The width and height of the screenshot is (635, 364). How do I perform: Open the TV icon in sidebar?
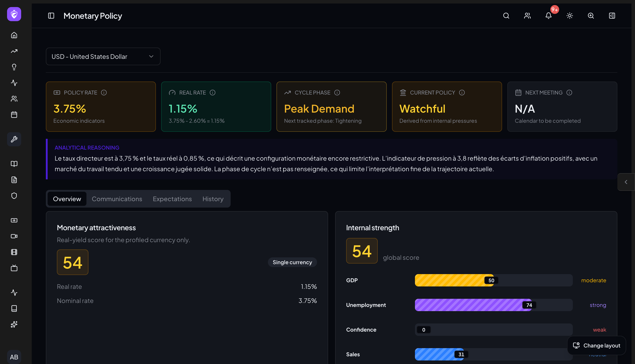tap(14, 268)
